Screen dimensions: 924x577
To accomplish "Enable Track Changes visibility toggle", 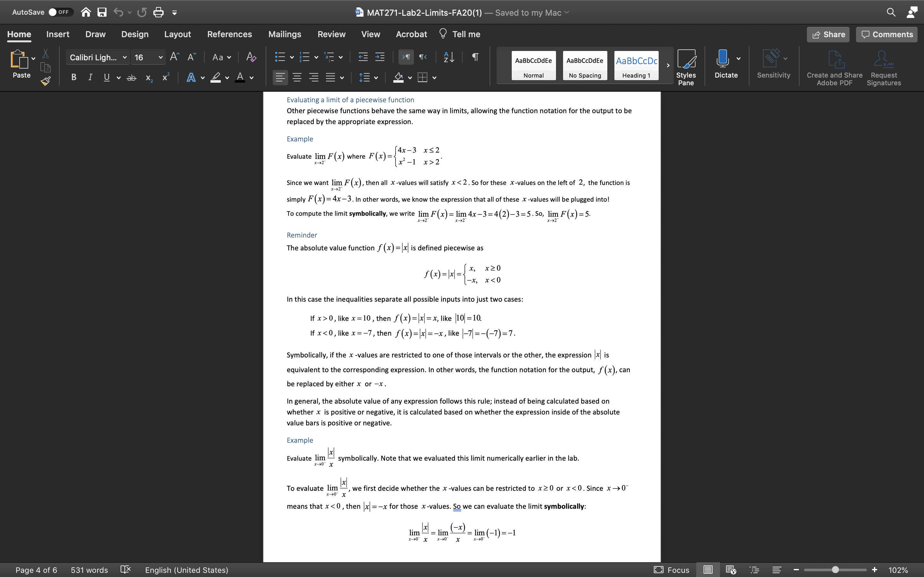I will tap(330, 34).
